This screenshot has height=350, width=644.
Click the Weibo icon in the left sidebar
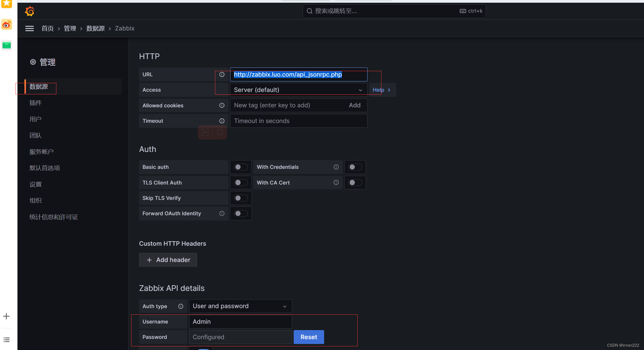pos(7,24)
